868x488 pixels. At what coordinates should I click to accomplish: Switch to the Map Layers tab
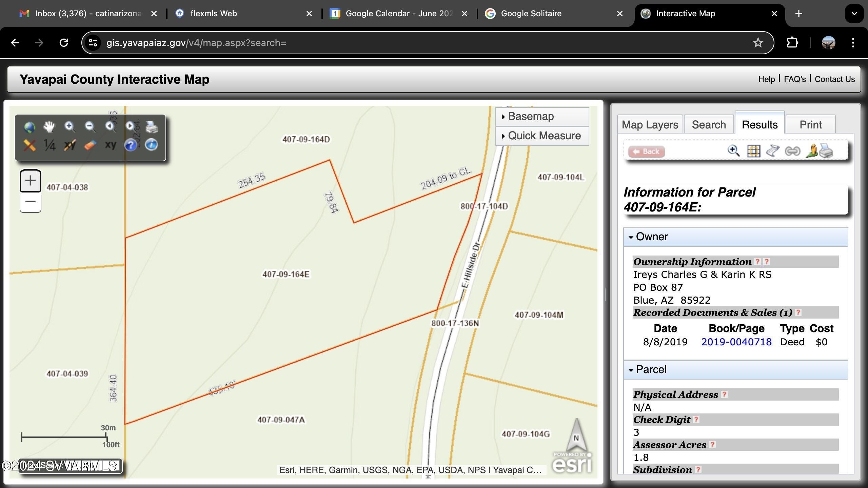point(650,124)
